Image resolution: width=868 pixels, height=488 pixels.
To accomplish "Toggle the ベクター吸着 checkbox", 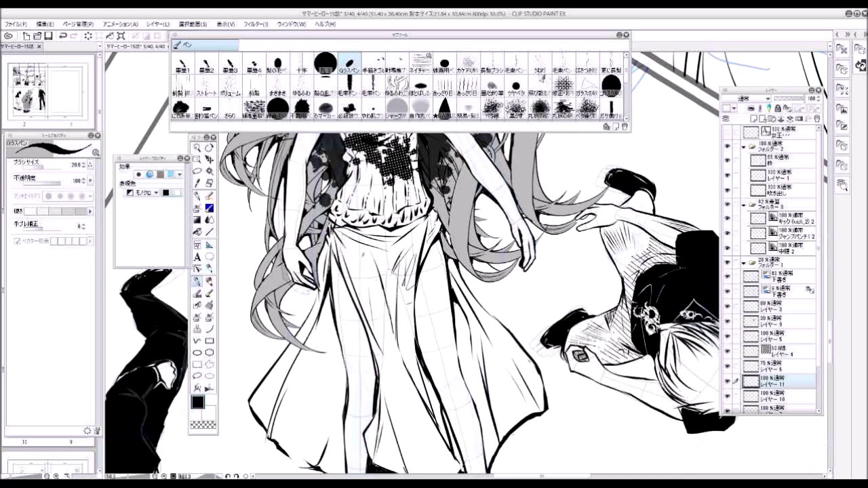I will [x=18, y=241].
